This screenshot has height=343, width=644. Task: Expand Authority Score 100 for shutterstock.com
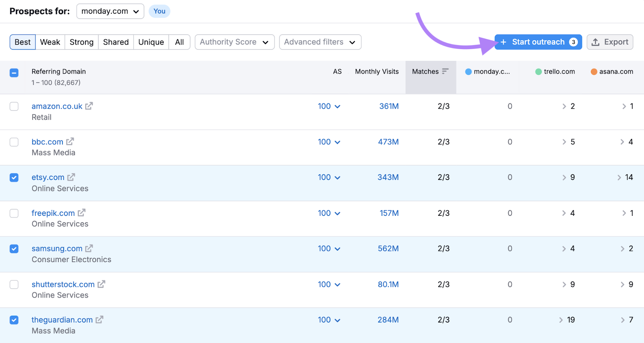[329, 284]
